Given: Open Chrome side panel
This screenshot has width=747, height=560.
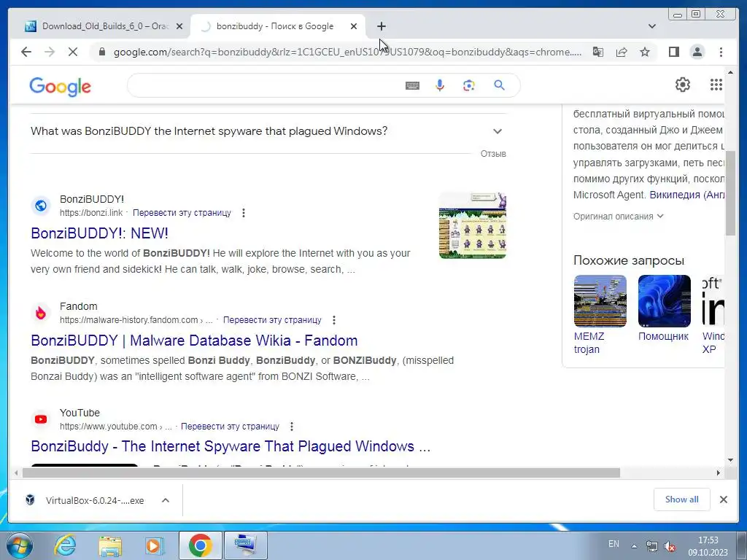Looking at the screenshot, I should pos(673,52).
